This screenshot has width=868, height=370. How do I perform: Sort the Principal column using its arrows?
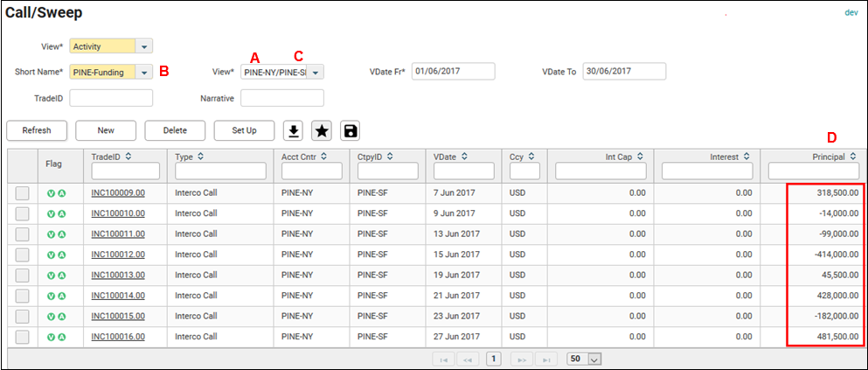(x=851, y=157)
